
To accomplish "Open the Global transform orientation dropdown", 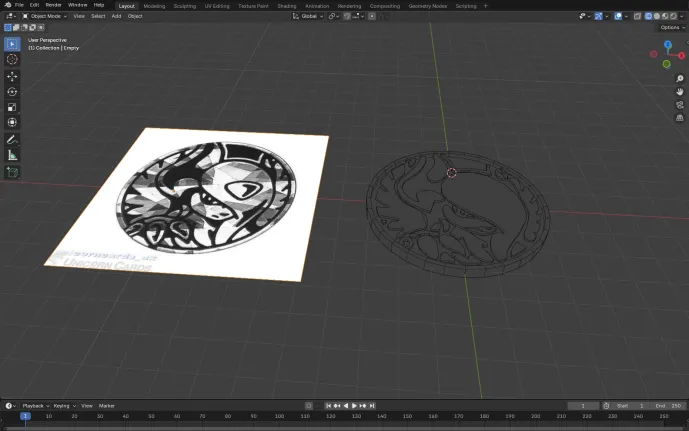I will (311, 16).
